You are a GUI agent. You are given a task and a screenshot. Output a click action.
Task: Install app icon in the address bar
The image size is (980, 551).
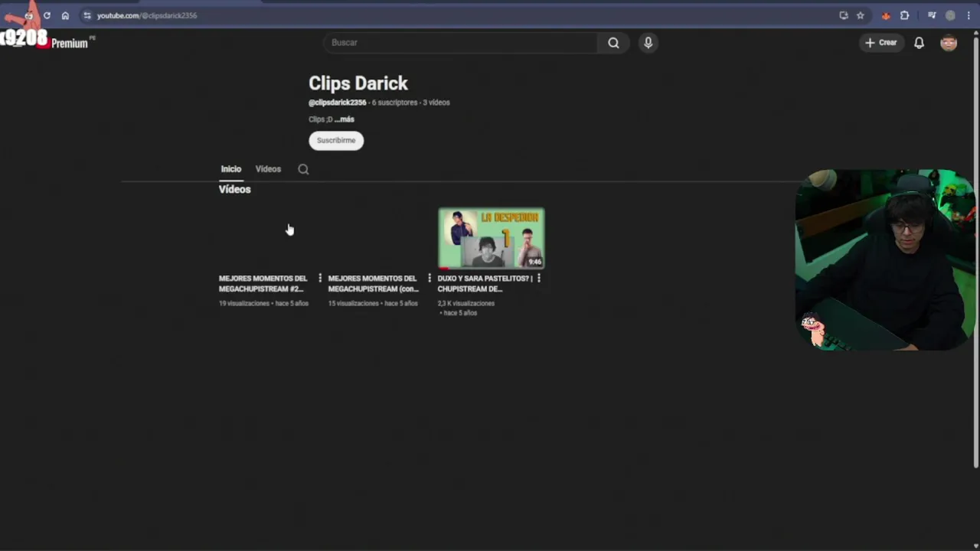[844, 15]
